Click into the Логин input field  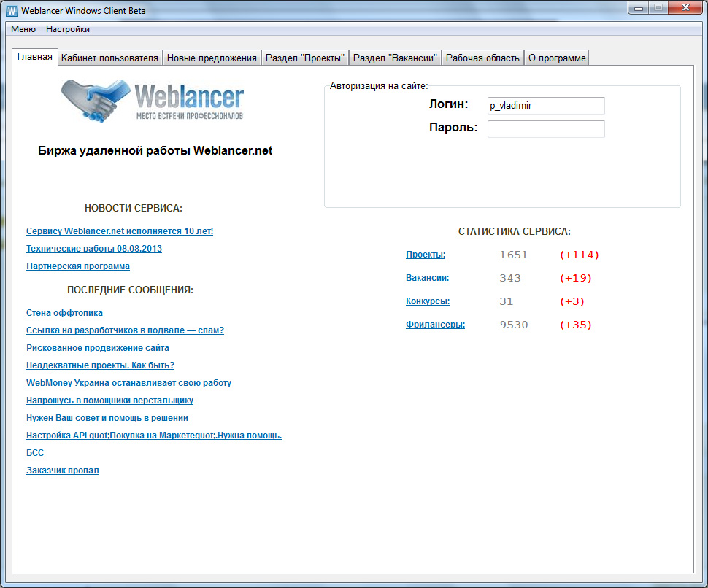546,106
